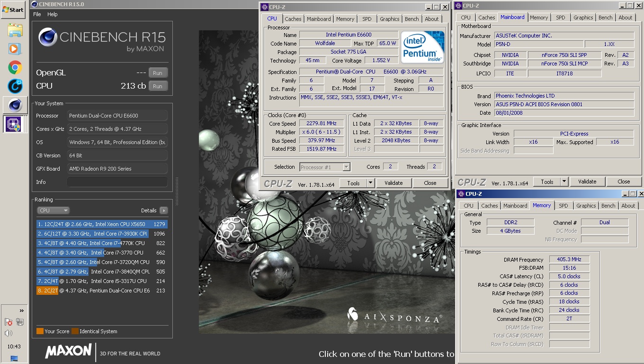The image size is (644, 364).
Task: Click the DRAM Frequency value 405.3 MHz
Action: (x=569, y=260)
